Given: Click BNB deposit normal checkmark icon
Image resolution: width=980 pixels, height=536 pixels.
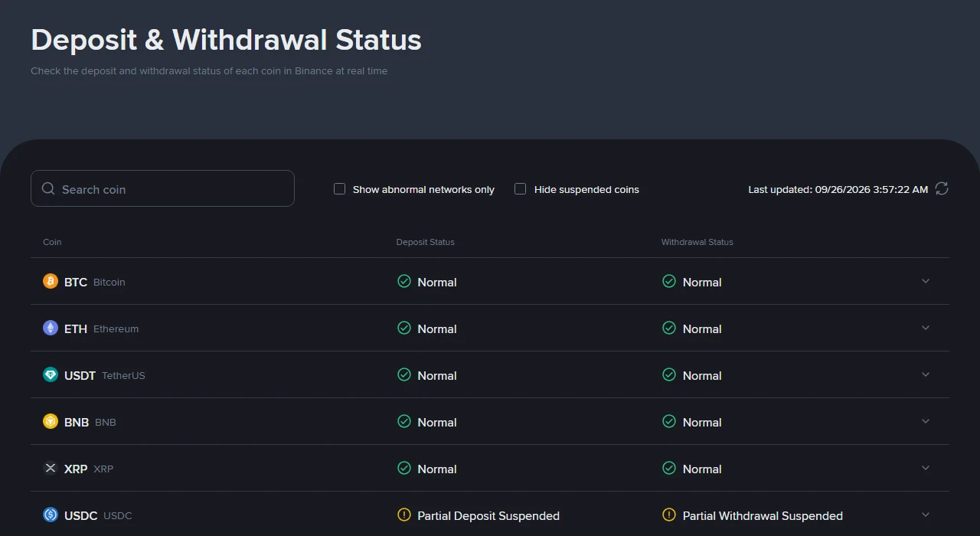Looking at the screenshot, I should coord(404,421).
